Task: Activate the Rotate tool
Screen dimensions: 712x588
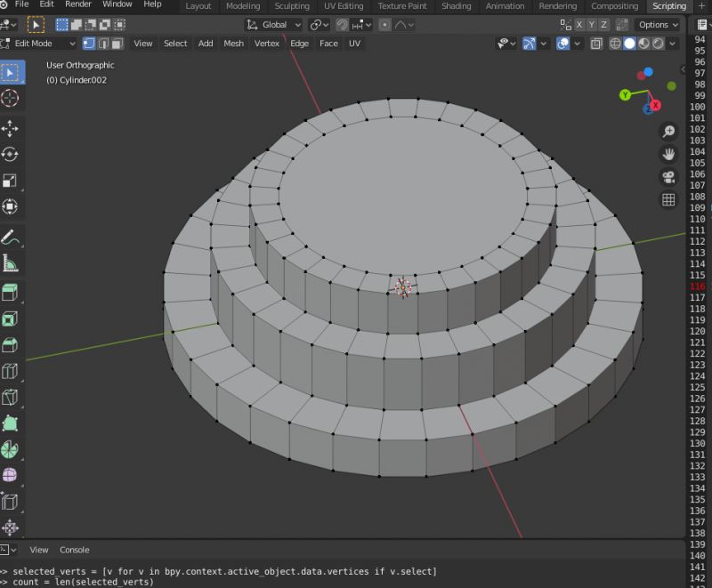Action: [11, 155]
